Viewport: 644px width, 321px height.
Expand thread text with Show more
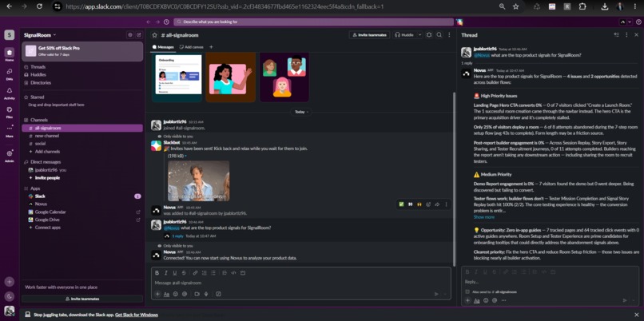pyautogui.click(x=484, y=216)
